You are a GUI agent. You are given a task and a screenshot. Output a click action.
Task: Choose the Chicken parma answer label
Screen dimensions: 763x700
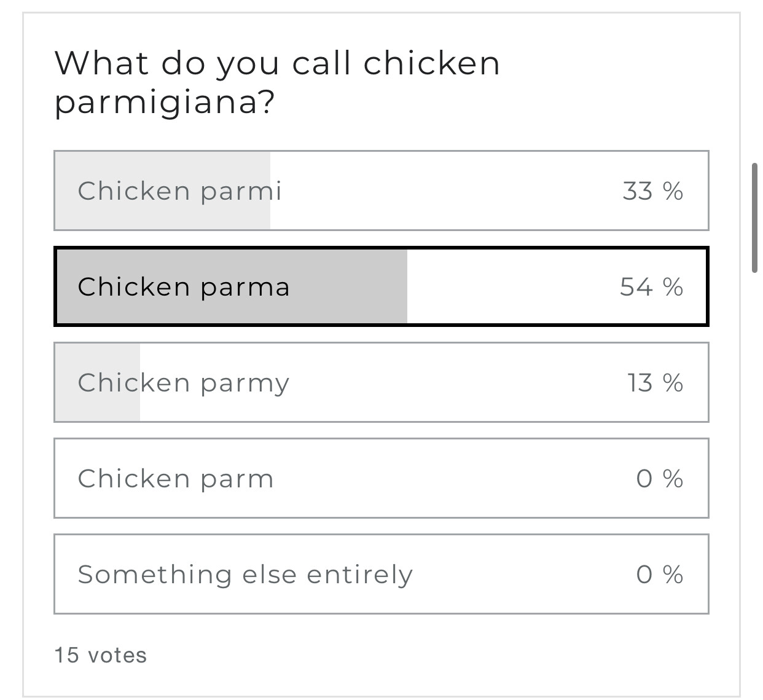(183, 287)
